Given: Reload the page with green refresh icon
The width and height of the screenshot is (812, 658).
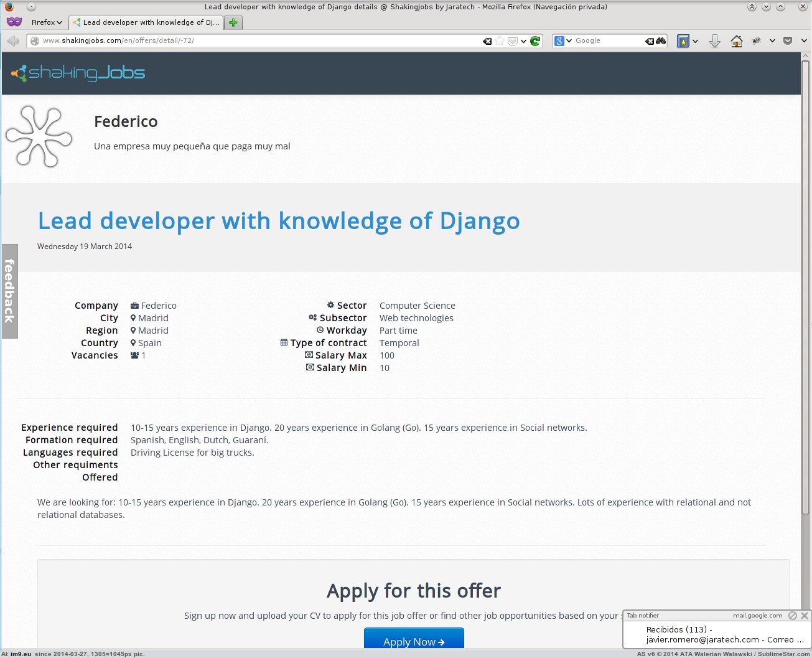Looking at the screenshot, I should 535,41.
